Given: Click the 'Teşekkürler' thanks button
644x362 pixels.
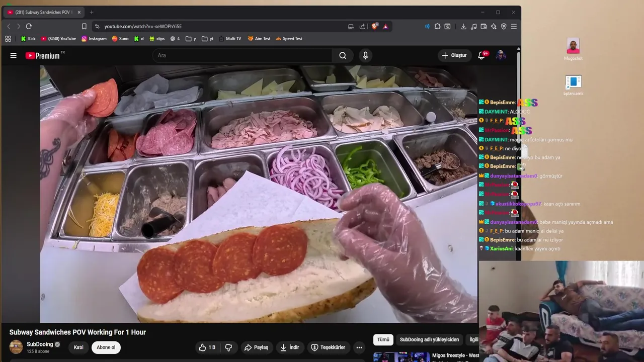Looking at the screenshot, I should click(x=328, y=347).
